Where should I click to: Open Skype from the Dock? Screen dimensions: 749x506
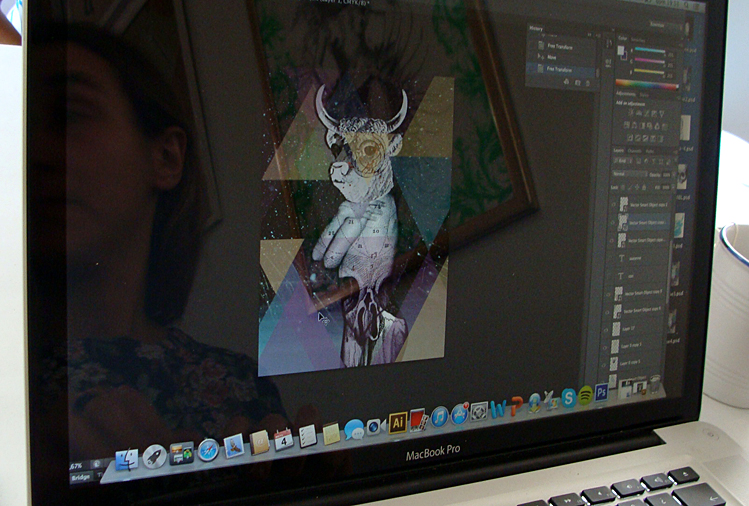[568, 398]
